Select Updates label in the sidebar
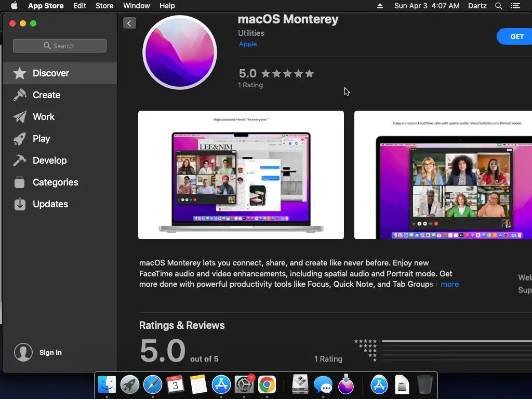Screen dimensions: 532x399 [x=50, y=204]
